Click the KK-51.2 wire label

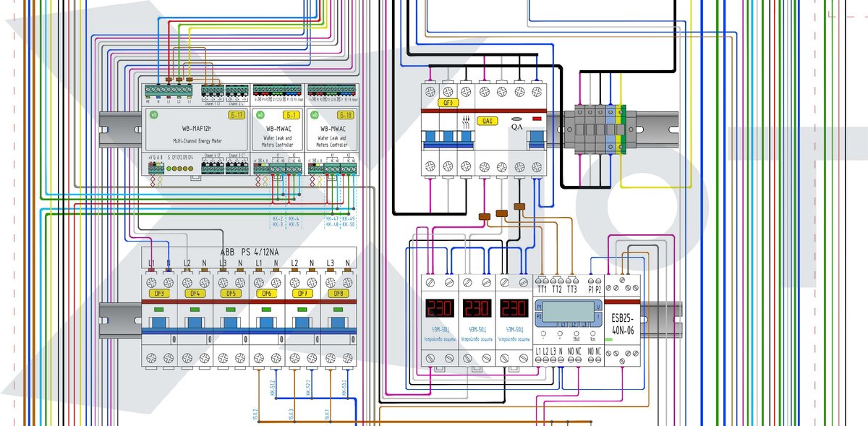(x=273, y=388)
